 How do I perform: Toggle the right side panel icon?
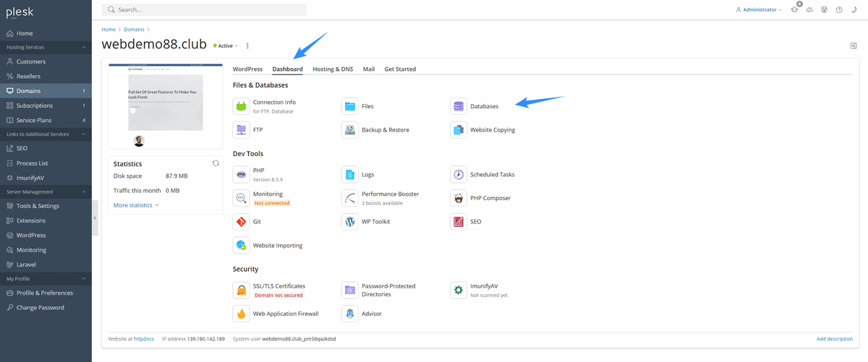853,46
